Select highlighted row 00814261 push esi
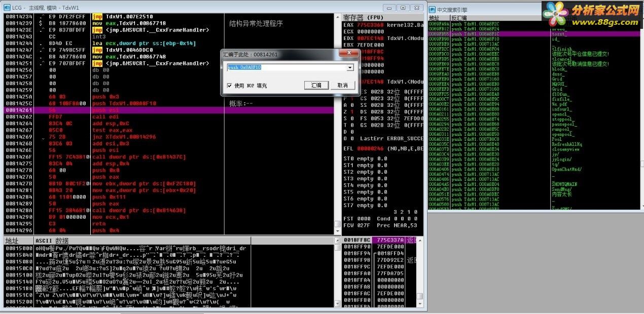The image size is (644, 314). [169, 110]
